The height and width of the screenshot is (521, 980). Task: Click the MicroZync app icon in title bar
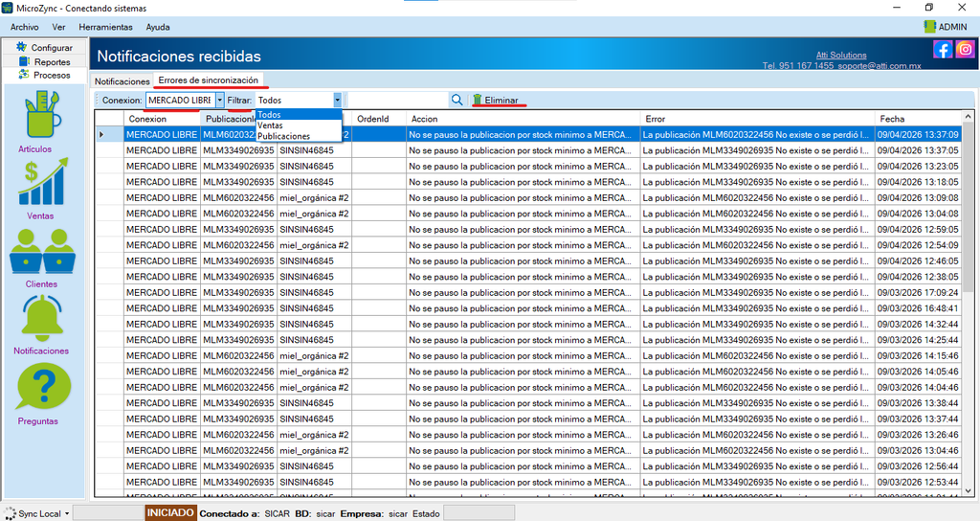pyautogui.click(x=8, y=8)
